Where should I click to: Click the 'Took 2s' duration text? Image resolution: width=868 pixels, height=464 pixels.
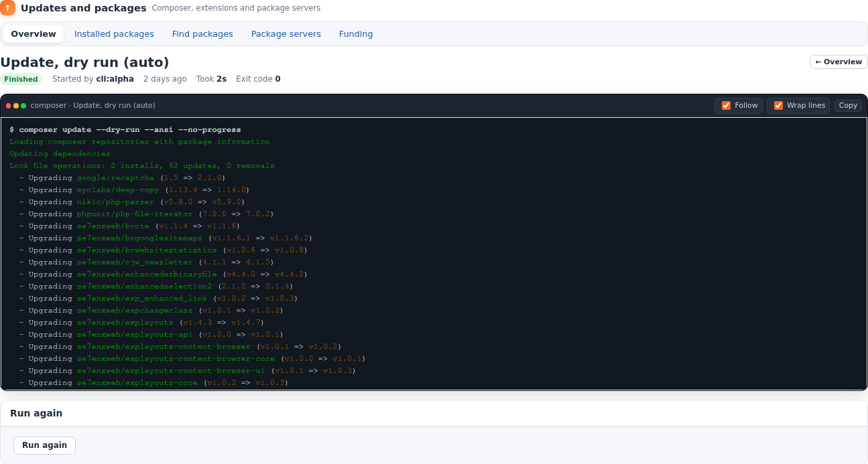(x=211, y=79)
